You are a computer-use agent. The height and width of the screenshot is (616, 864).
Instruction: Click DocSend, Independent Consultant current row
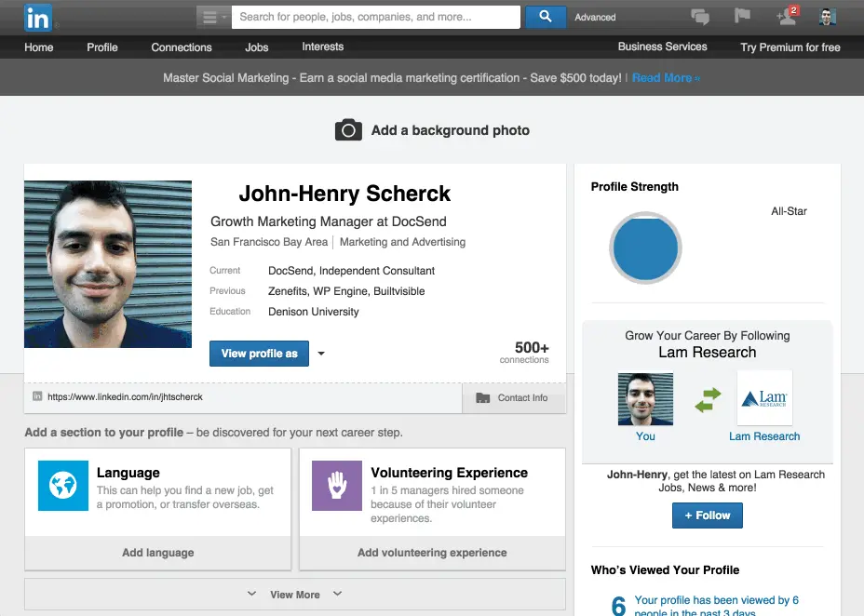352,270
